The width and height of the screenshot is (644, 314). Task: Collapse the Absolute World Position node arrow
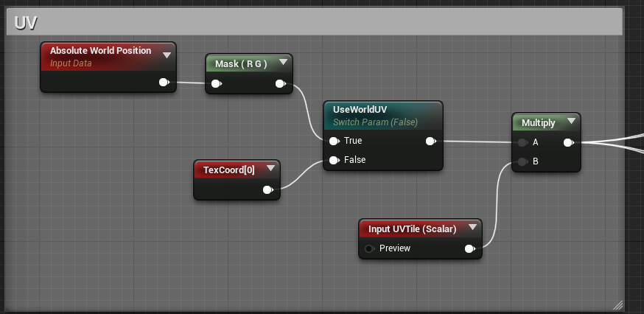coord(167,54)
